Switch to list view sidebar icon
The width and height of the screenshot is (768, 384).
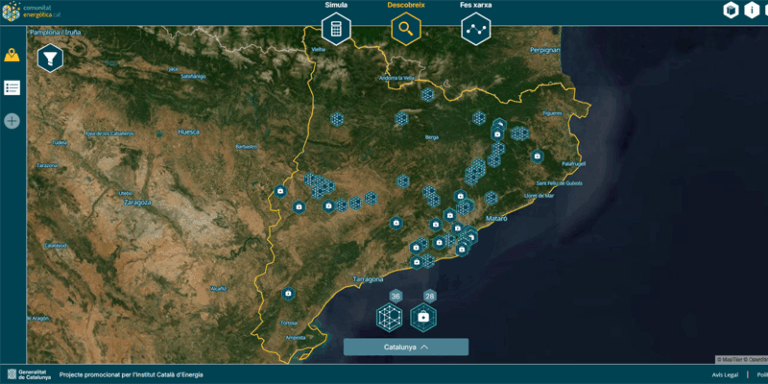coord(12,88)
